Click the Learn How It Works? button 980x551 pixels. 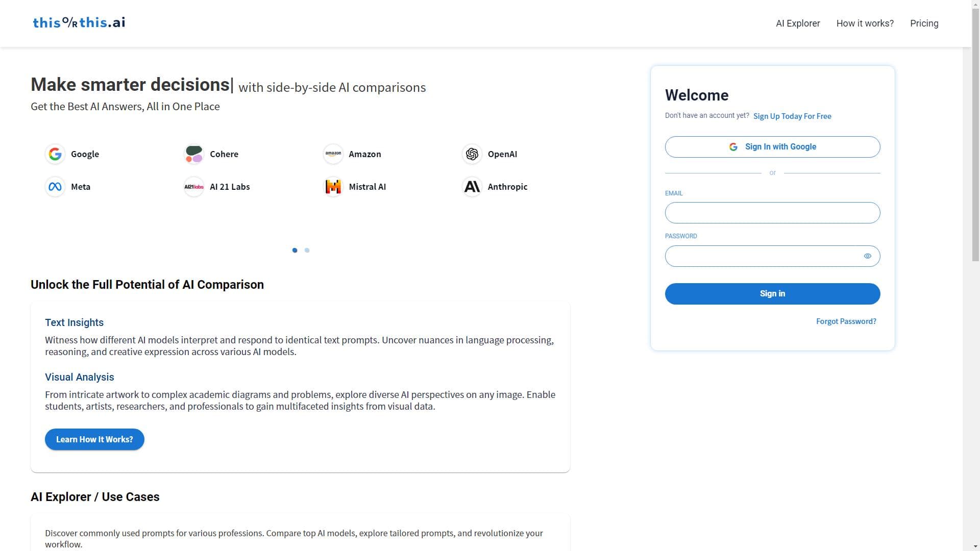94,439
